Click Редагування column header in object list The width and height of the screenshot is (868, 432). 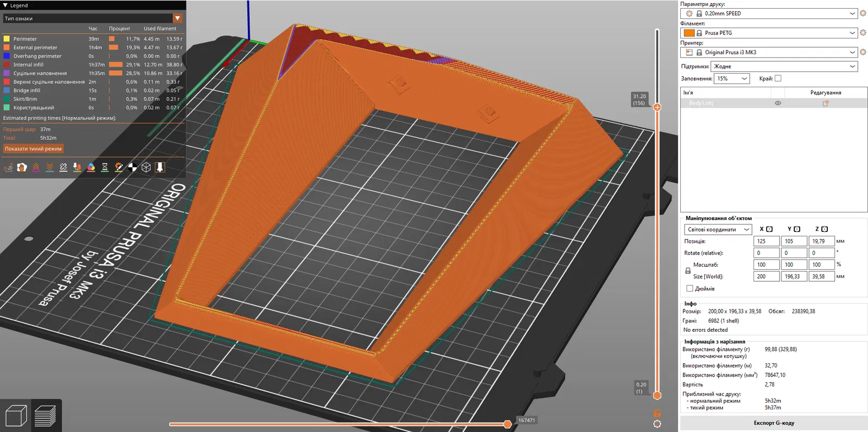(826, 93)
